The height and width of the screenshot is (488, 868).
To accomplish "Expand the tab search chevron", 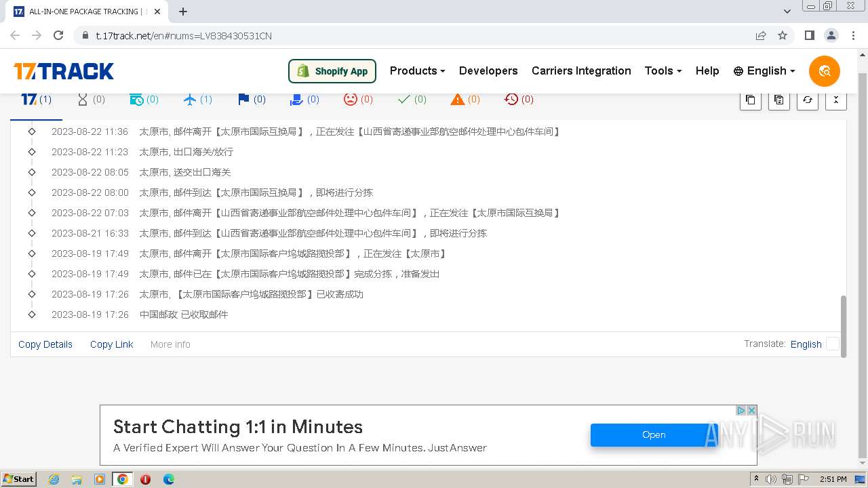I will point(787,12).
